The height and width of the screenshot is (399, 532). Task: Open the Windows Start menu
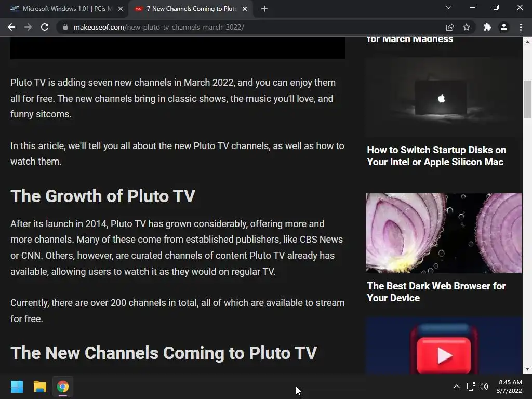click(17, 387)
